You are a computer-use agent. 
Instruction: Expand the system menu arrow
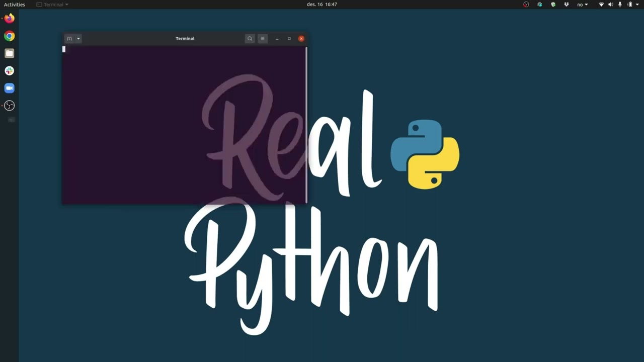pos(638,5)
